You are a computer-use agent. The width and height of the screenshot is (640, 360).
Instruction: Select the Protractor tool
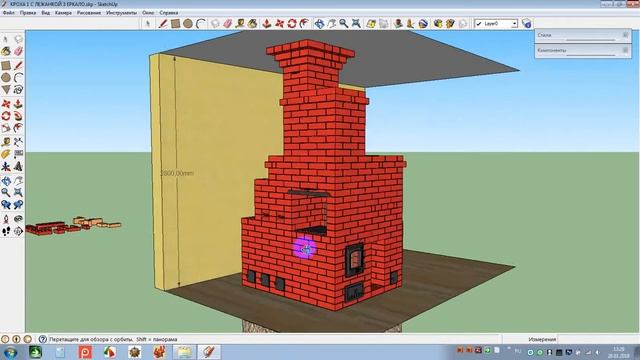(x=6, y=154)
